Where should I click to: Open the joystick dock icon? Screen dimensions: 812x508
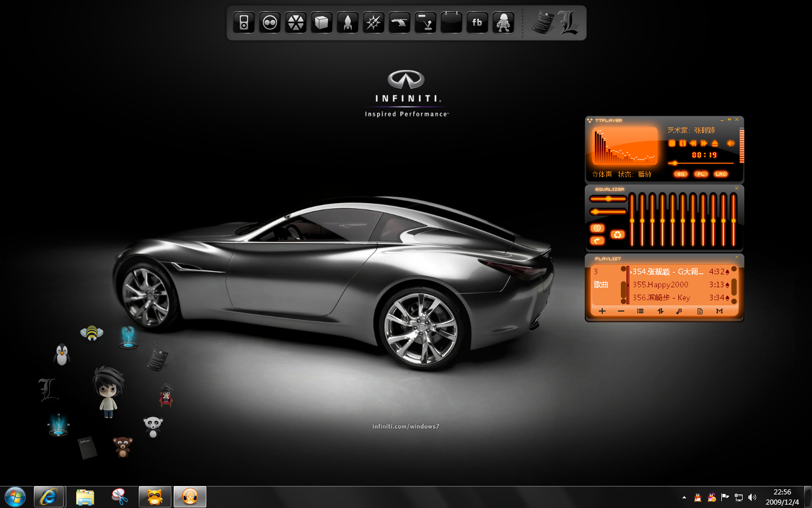425,23
